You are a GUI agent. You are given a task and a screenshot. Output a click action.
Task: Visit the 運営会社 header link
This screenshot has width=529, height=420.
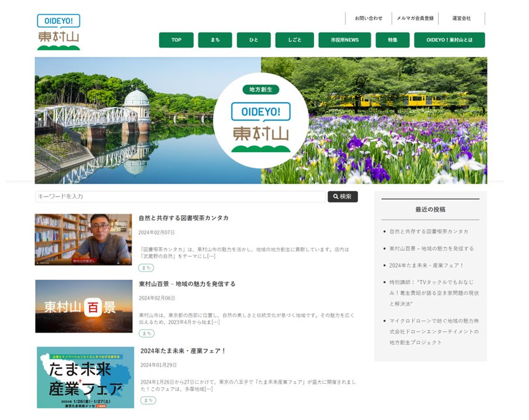click(461, 19)
